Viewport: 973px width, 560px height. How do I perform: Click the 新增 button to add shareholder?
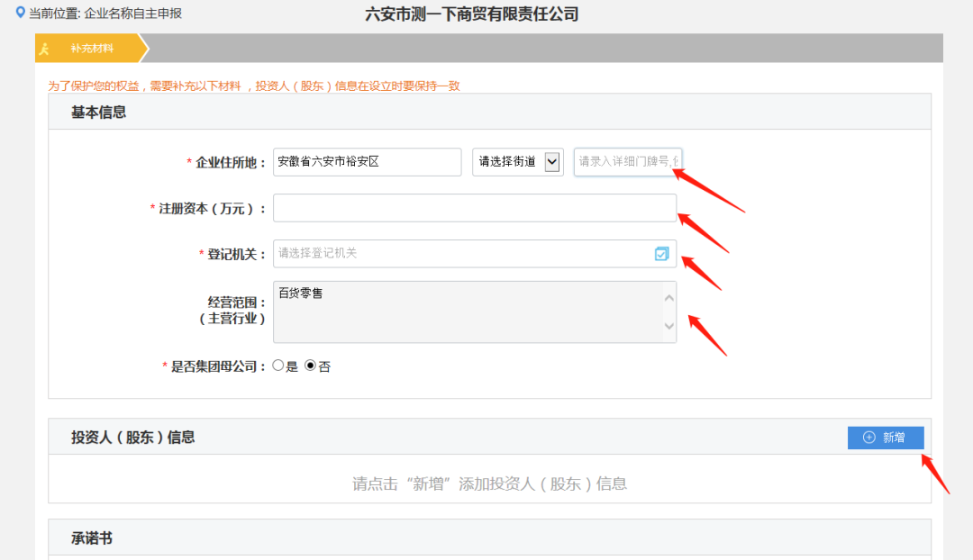pyautogui.click(x=885, y=438)
